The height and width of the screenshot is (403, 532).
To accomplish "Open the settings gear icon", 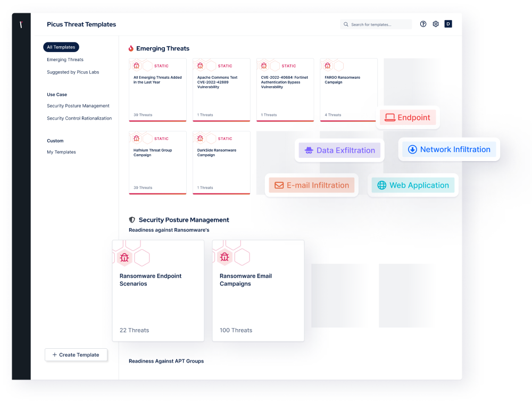I will coord(435,24).
